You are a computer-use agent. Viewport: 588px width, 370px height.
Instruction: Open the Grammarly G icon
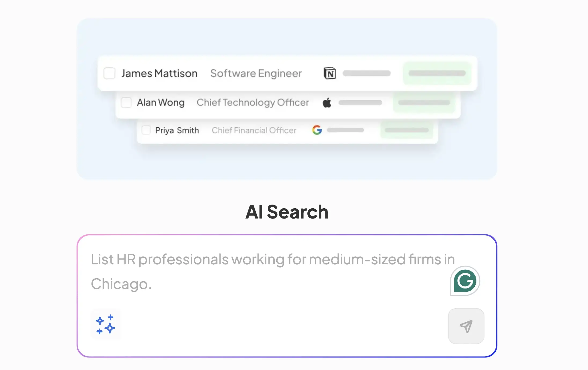(x=465, y=281)
